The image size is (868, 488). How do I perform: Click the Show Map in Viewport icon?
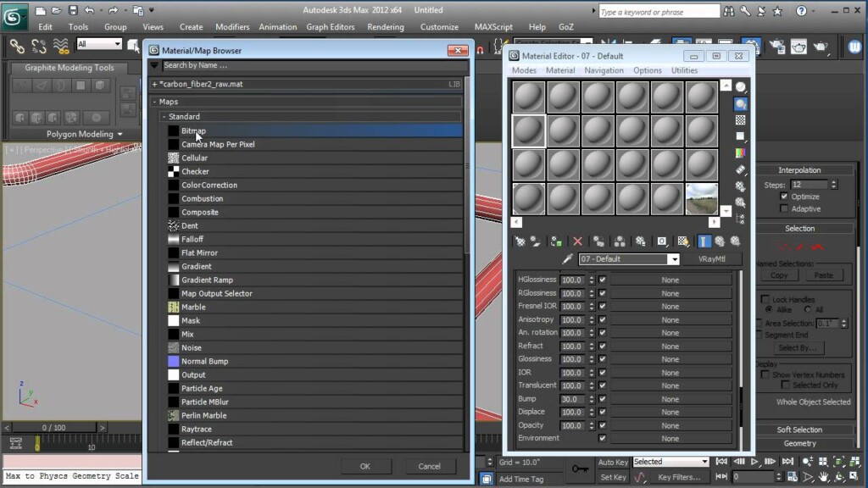coord(661,241)
